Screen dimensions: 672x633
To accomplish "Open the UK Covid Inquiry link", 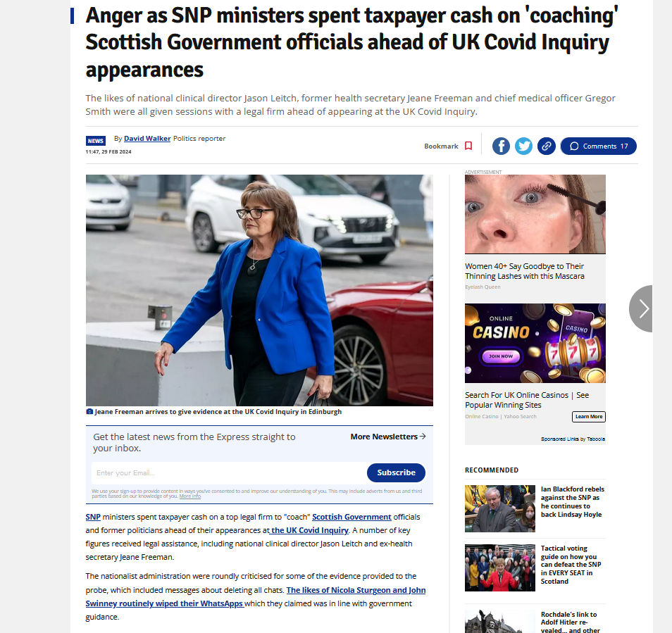I will tap(309, 530).
